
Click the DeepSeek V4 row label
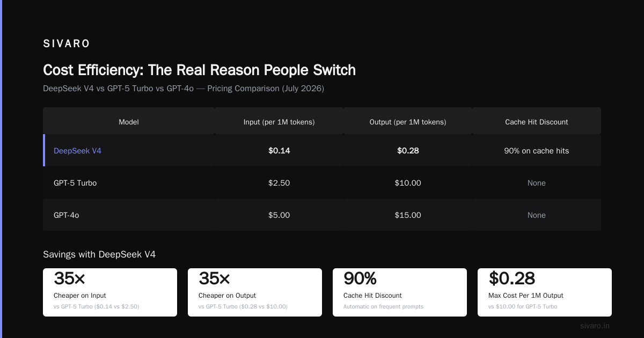77,151
